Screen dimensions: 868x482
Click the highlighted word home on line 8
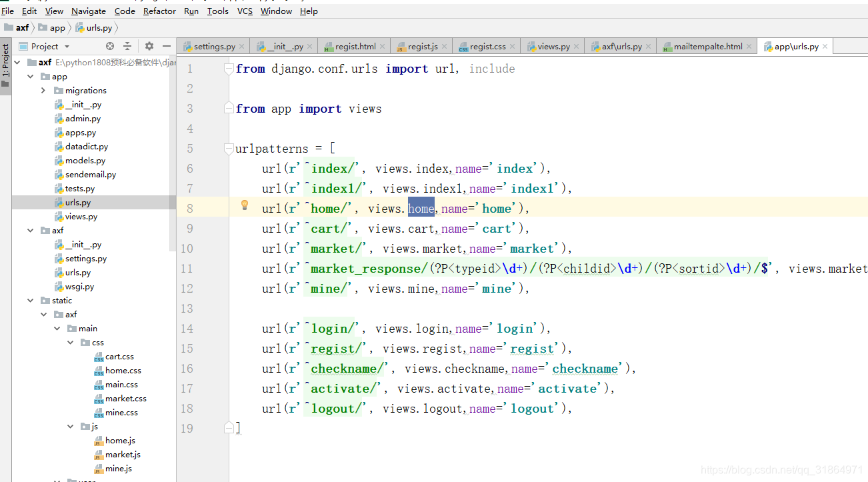click(x=421, y=209)
